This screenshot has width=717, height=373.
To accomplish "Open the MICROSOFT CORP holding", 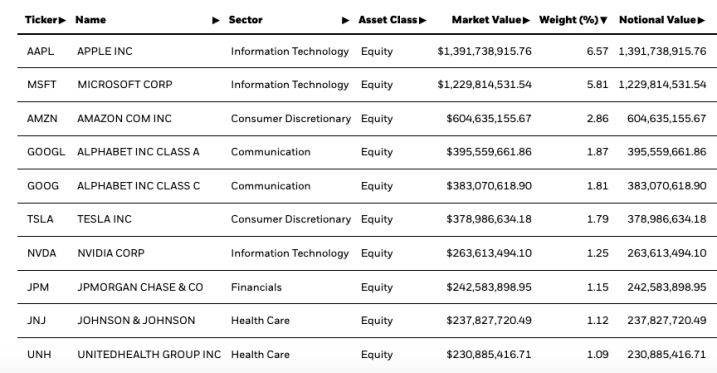I will tap(125, 85).
